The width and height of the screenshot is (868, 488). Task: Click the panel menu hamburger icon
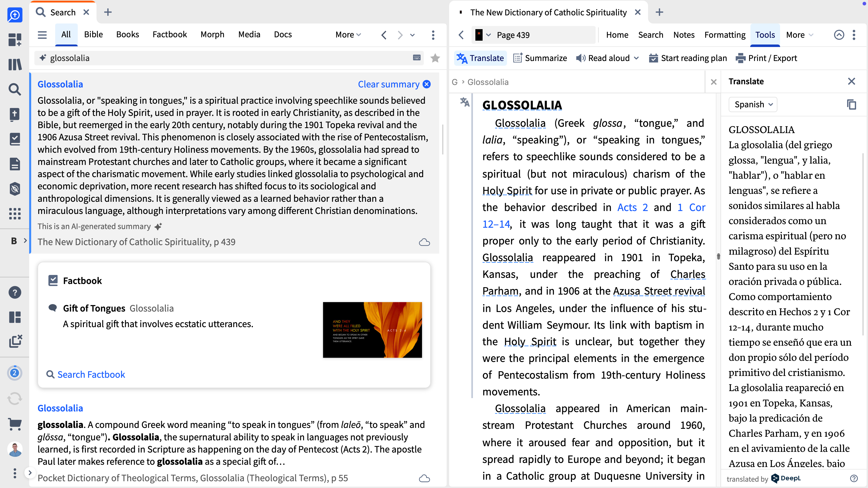42,35
